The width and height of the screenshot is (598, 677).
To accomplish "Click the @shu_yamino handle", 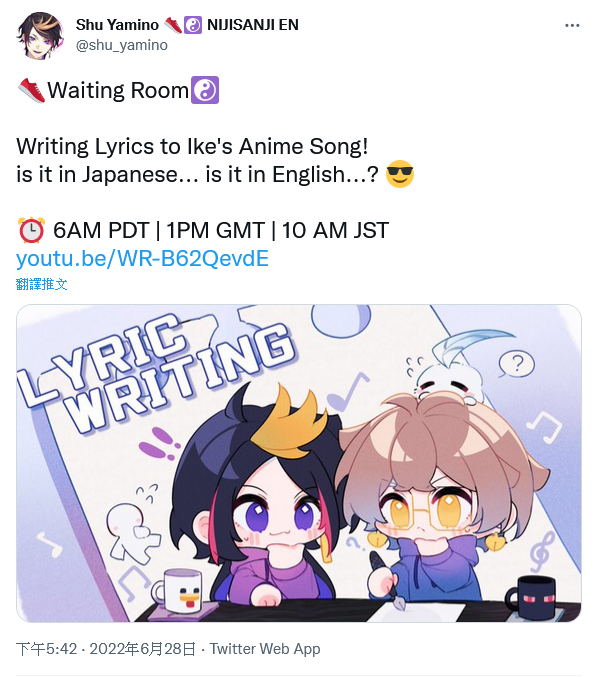I will (x=122, y=45).
